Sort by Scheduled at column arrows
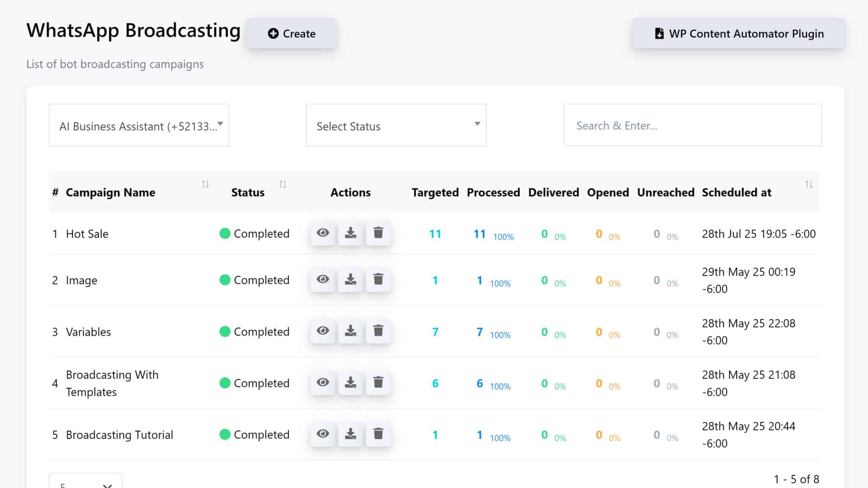The height and width of the screenshot is (488, 868). tap(809, 185)
